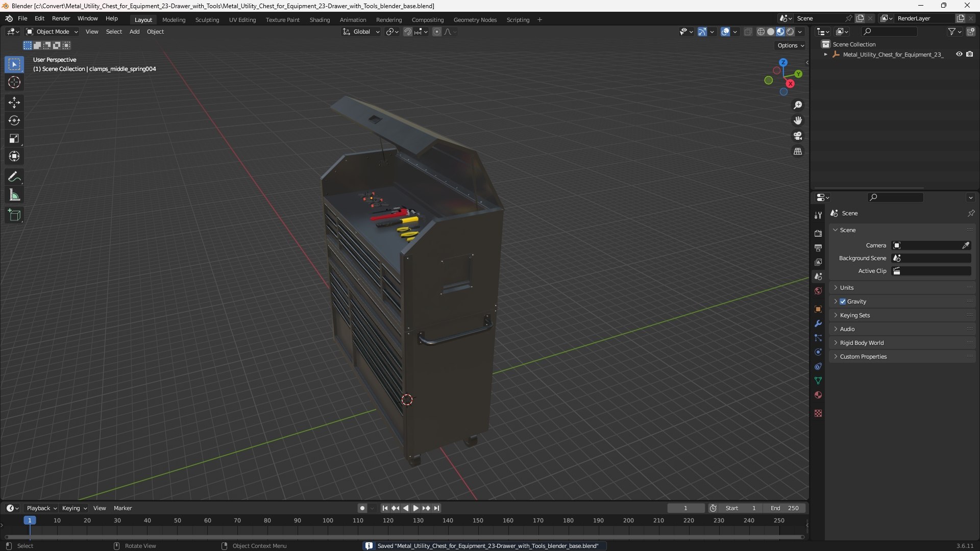Open Modifier properties wrench icon
980x551 pixels.
[x=818, y=323]
